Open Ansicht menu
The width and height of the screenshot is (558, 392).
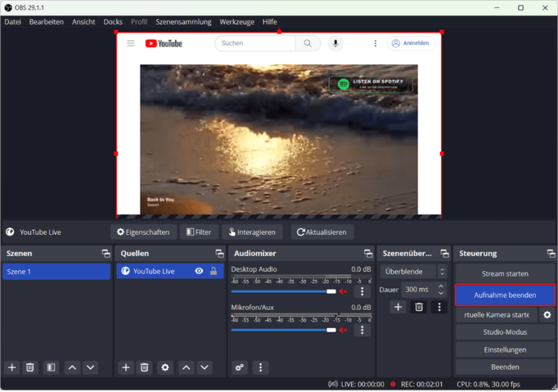[x=84, y=22]
